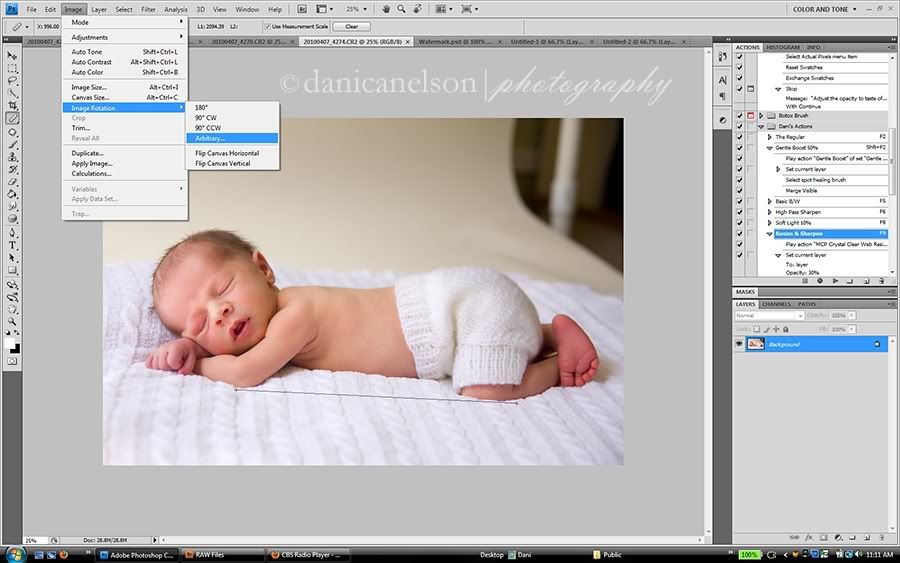Create a new action via the Actions panel icon
Image resolution: width=900 pixels, height=563 pixels.
(866, 281)
